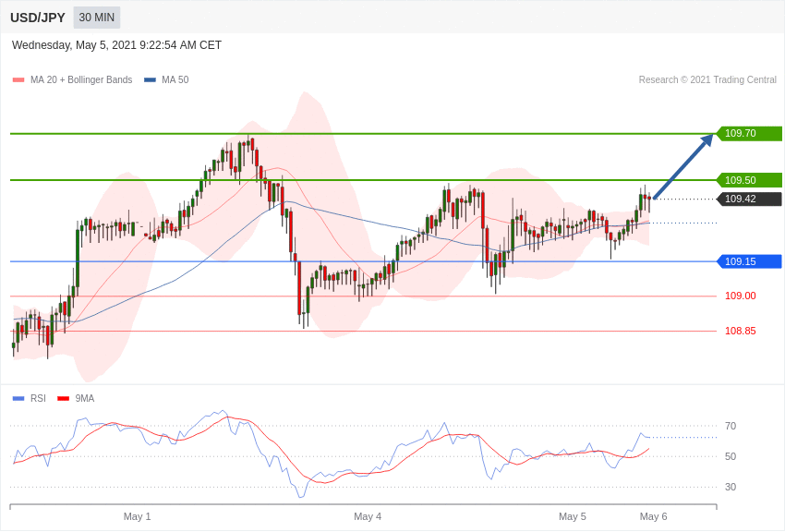Click the 109.42 current price label

coord(750,199)
